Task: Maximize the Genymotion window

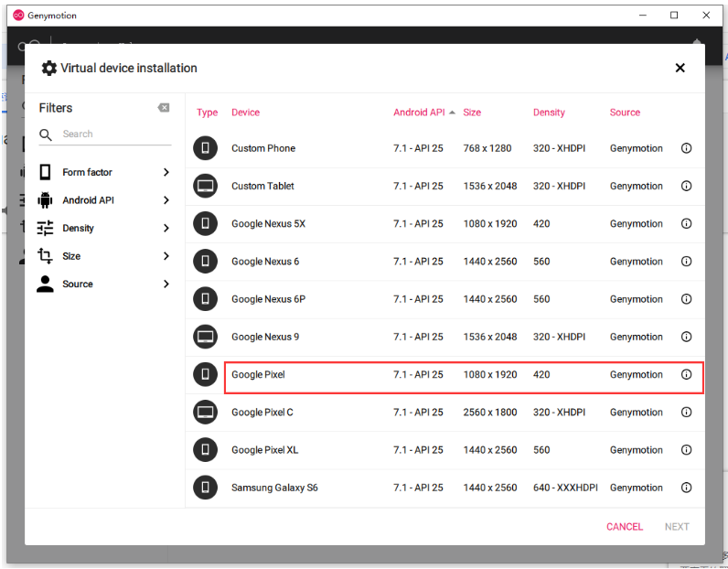Action: click(674, 16)
